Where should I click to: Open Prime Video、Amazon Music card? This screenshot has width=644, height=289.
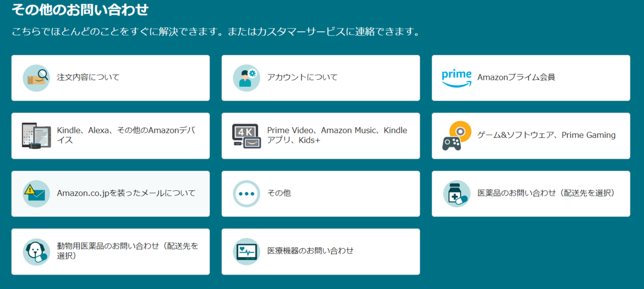tap(321, 136)
